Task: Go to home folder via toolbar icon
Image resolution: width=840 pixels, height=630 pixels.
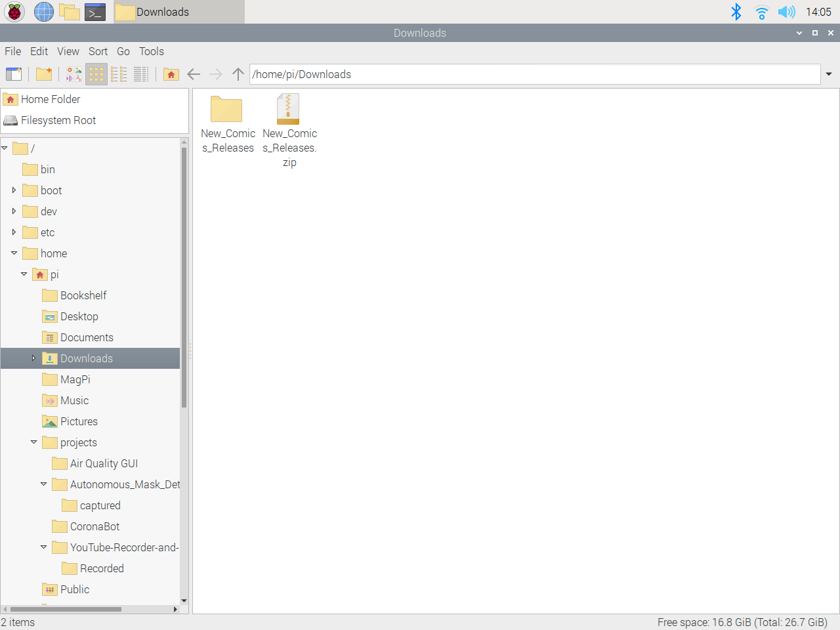Action: click(171, 74)
